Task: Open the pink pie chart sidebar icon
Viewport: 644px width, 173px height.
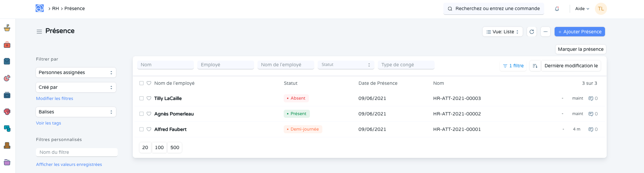Action: coord(7,78)
